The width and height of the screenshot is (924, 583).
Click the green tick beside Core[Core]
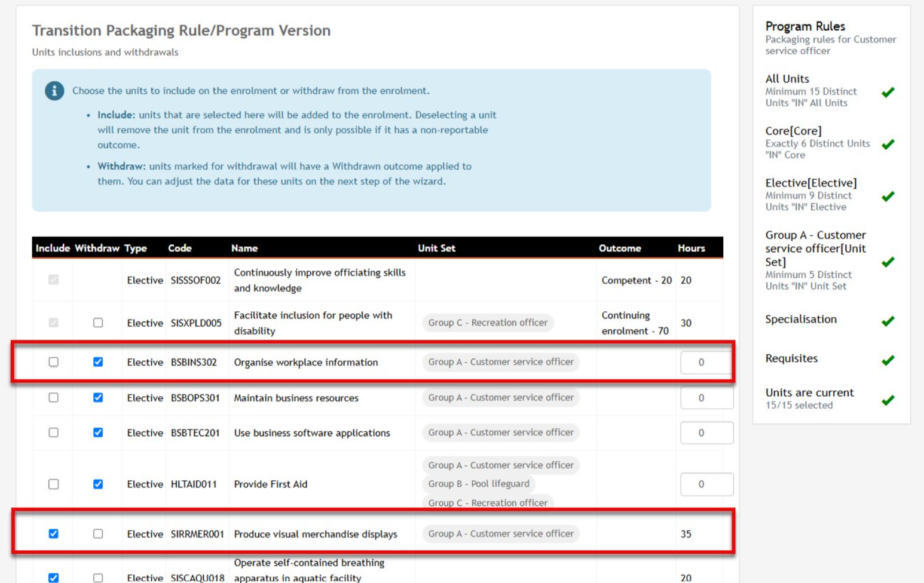pyautogui.click(x=888, y=144)
